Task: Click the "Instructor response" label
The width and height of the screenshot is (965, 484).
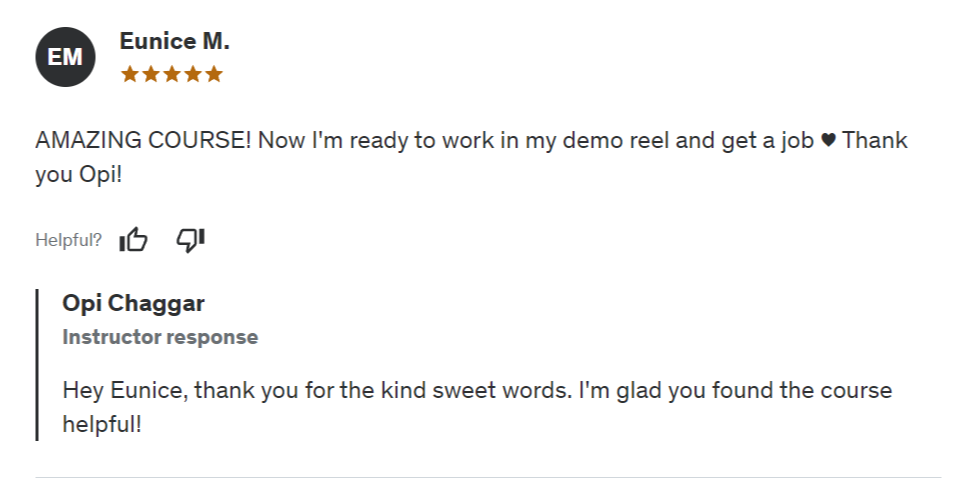Action: coord(160,337)
